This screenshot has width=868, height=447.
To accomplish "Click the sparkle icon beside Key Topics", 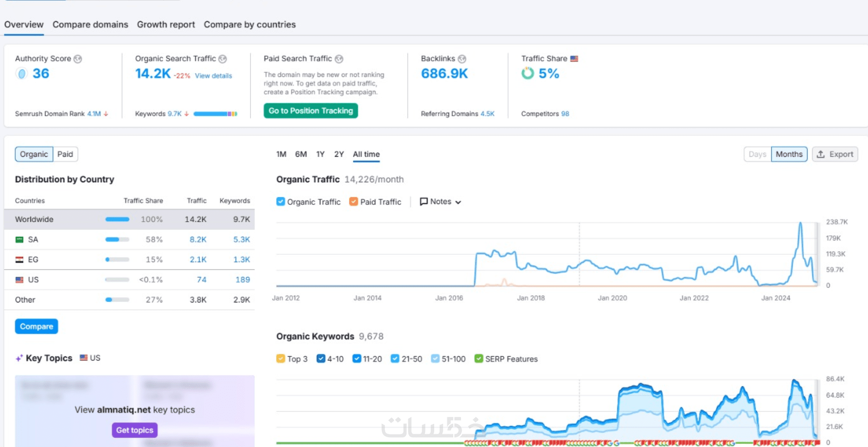I will click(19, 358).
